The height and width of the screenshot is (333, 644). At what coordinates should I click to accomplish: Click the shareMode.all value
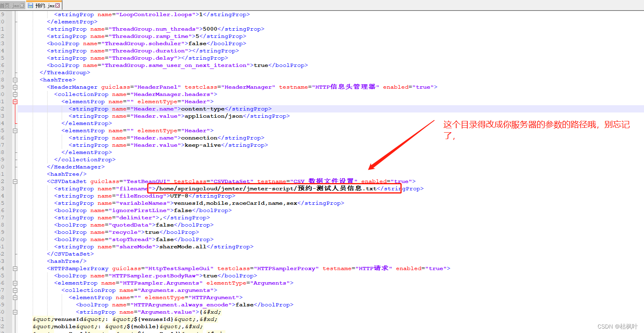pos(183,247)
